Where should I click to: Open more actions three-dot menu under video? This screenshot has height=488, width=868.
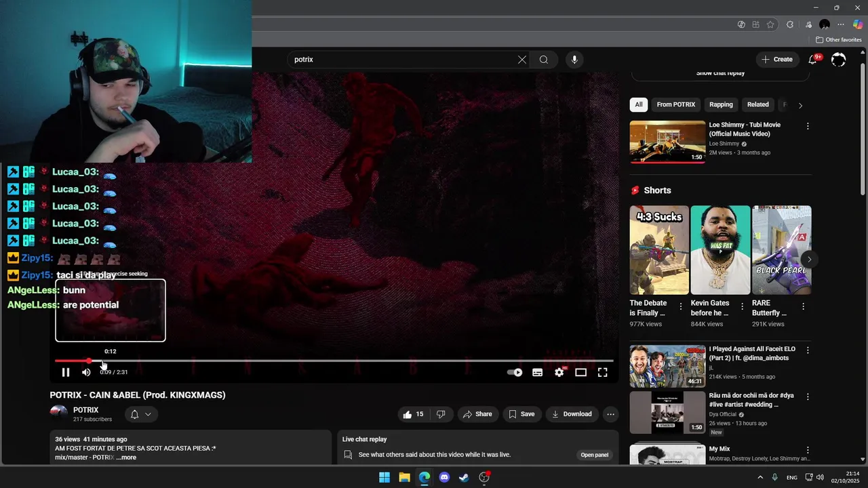click(x=610, y=414)
